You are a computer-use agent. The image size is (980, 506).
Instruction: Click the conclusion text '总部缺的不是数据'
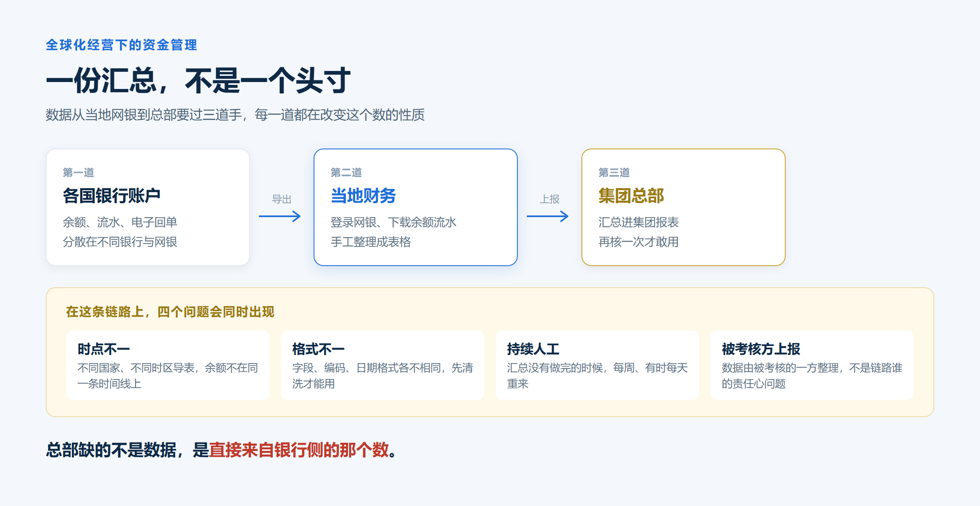pyautogui.click(x=111, y=450)
